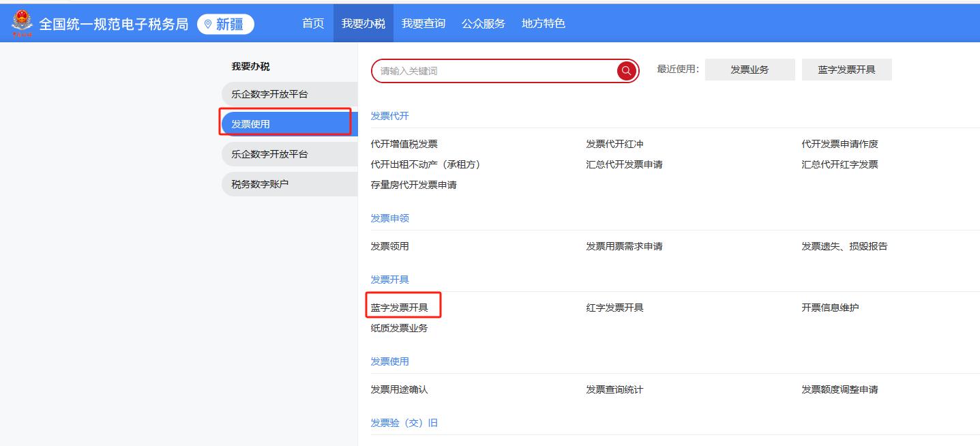This screenshot has width=980, height=446.
Task: Click recent item 蓝字发票开具 button
Action: [846, 70]
